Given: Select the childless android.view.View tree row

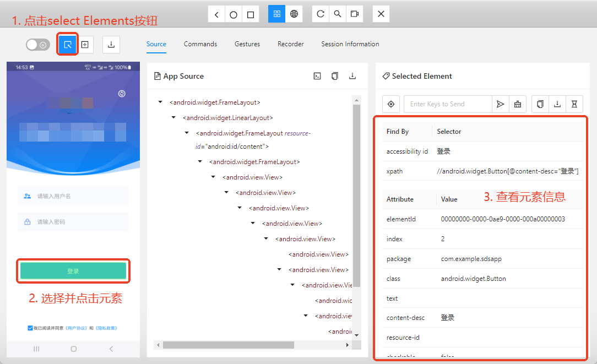Looking at the screenshot, I should coord(318,254).
